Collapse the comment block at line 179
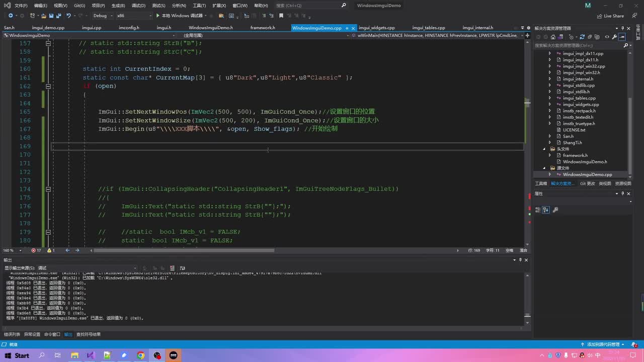 [48, 232]
